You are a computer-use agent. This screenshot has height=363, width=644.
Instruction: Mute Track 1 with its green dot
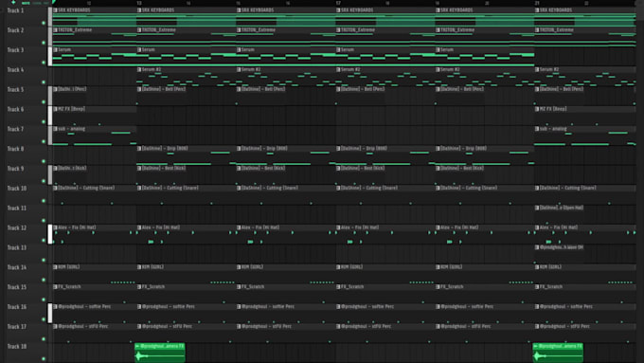(44, 23)
